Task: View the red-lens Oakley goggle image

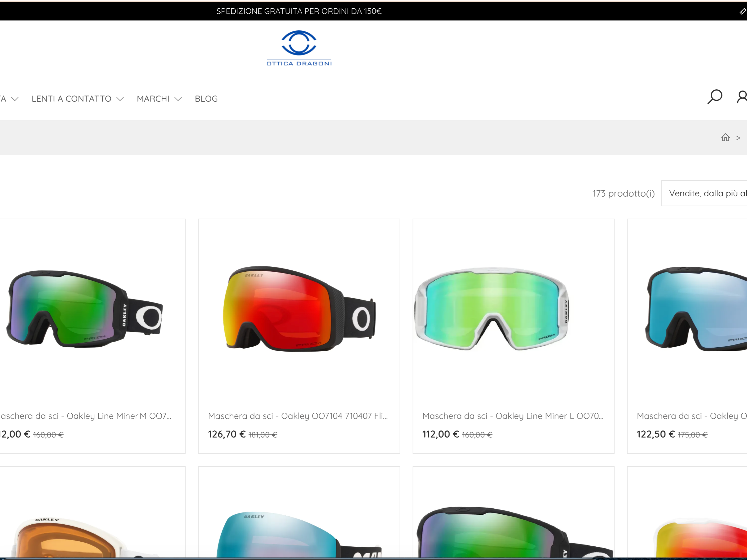Action: click(x=299, y=309)
